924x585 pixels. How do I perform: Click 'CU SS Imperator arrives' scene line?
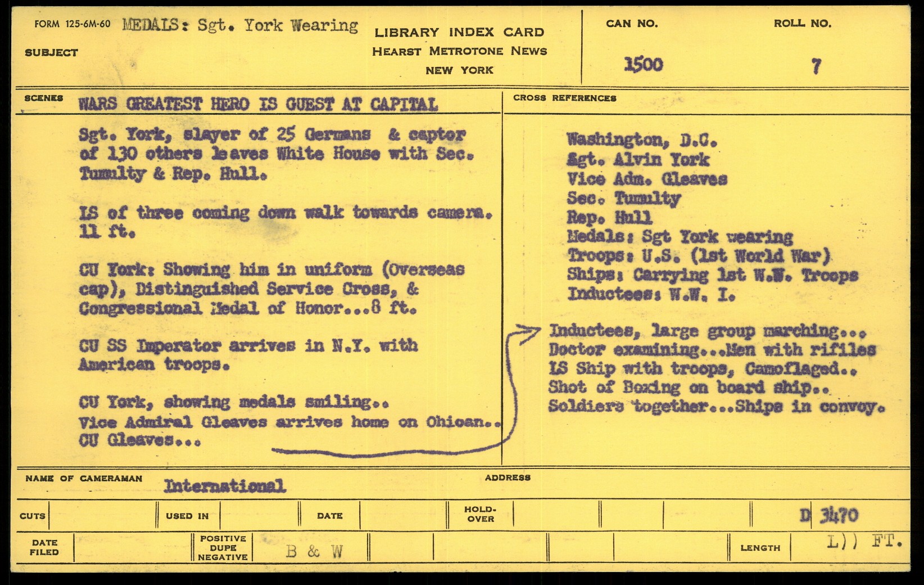tap(248, 345)
